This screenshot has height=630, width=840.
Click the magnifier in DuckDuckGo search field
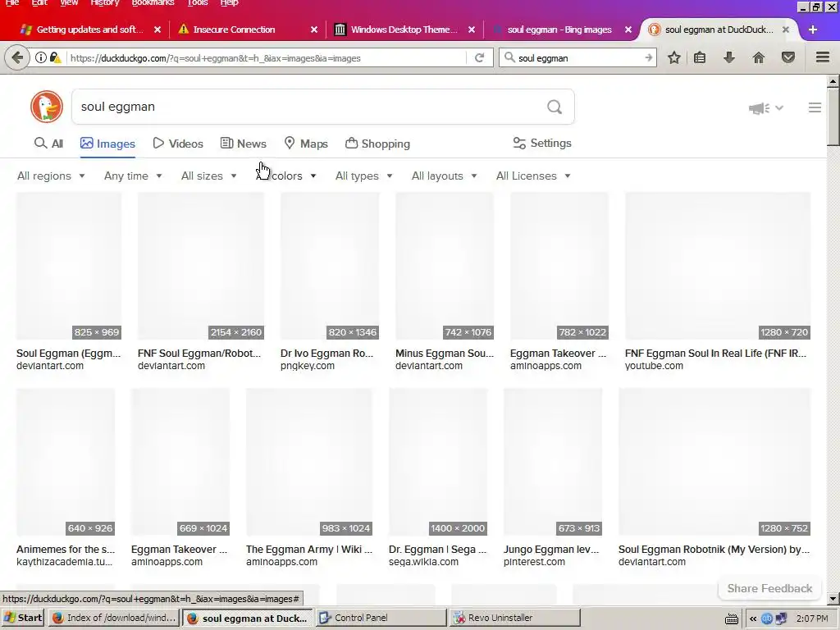point(555,107)
